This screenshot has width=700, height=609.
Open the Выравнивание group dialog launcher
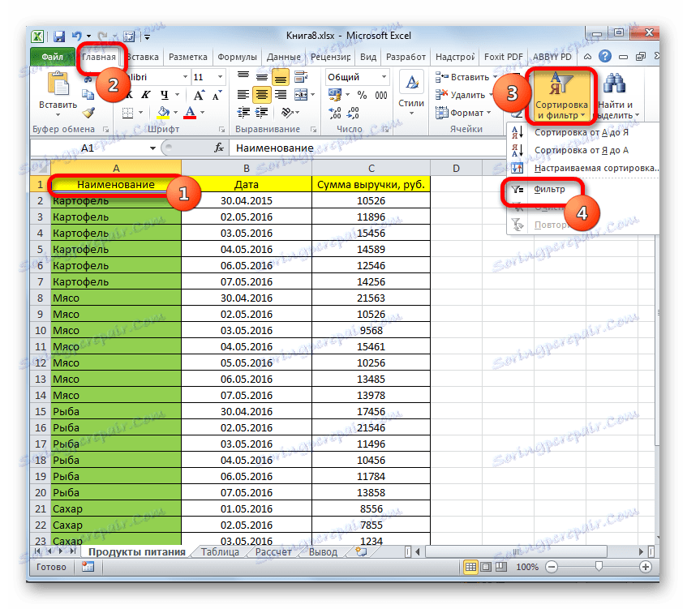tap(314, 130)
